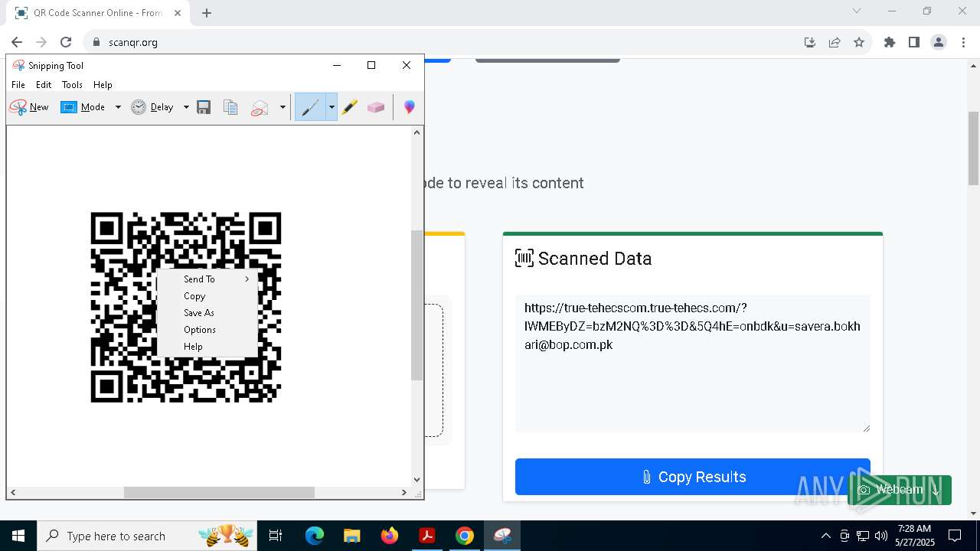Open the Edit menu in Snipping Tool
The width and height of the screenshot is (980, 551).
pyautogui.click(x=44, y=85)
